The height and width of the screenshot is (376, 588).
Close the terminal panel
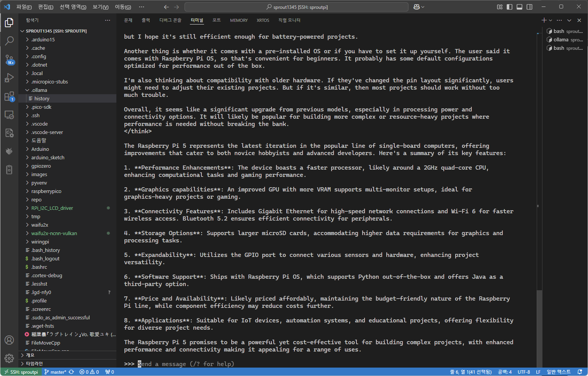(x=579, y=20)
